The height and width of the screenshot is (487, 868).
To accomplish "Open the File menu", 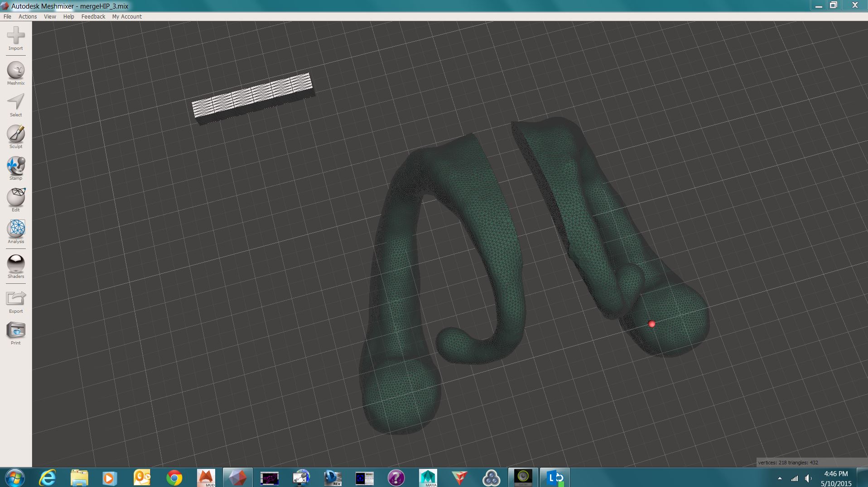I will pos(7,16).
